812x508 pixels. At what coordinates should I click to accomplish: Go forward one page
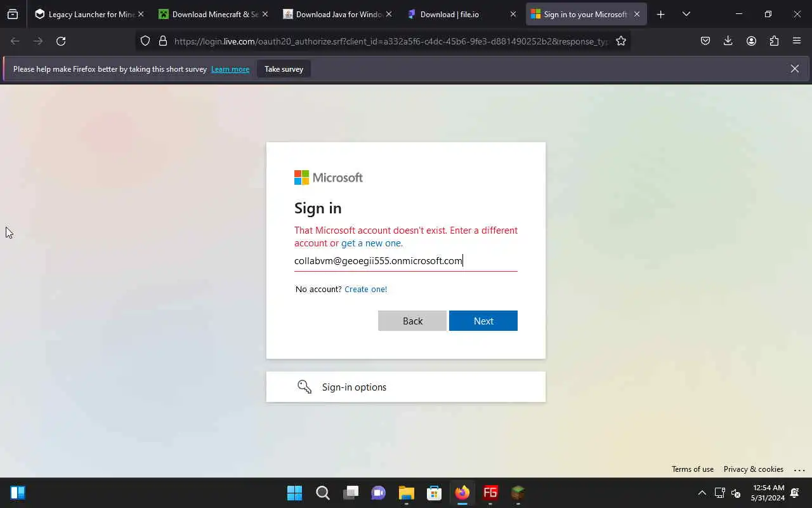pos(38,41)
